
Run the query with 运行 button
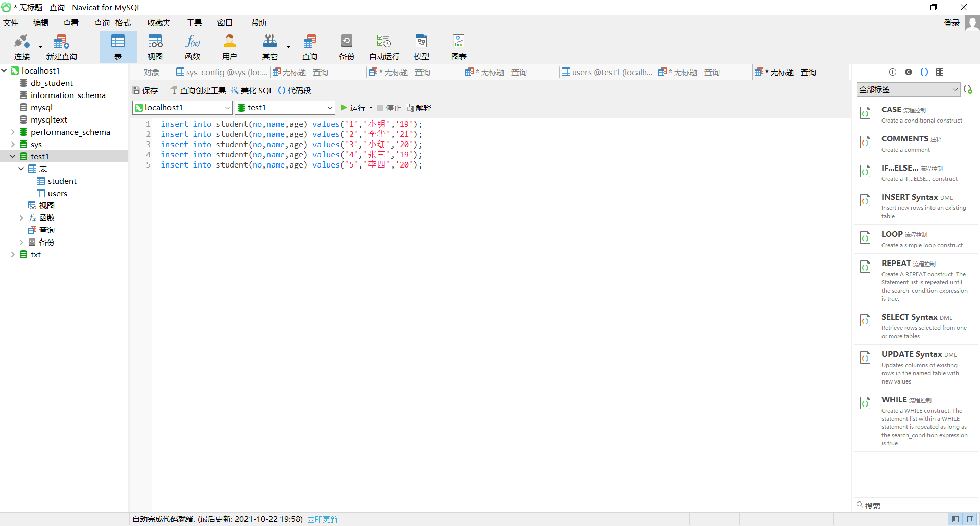tap(353, 108)
